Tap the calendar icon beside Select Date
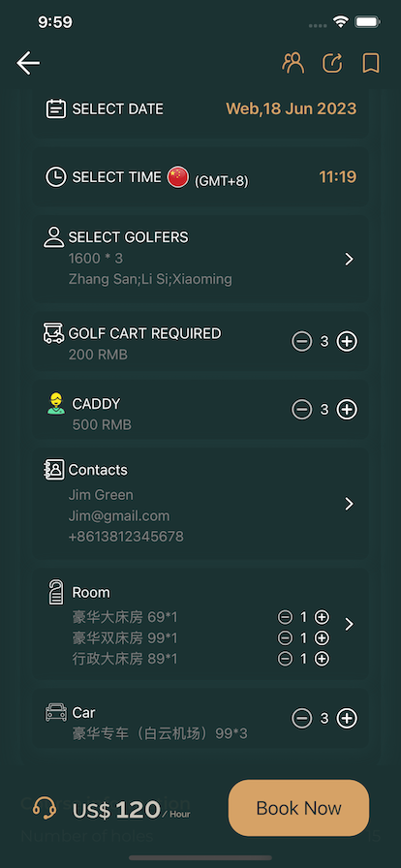This screenshot has height=868, width=401. (x=55, y=108)
